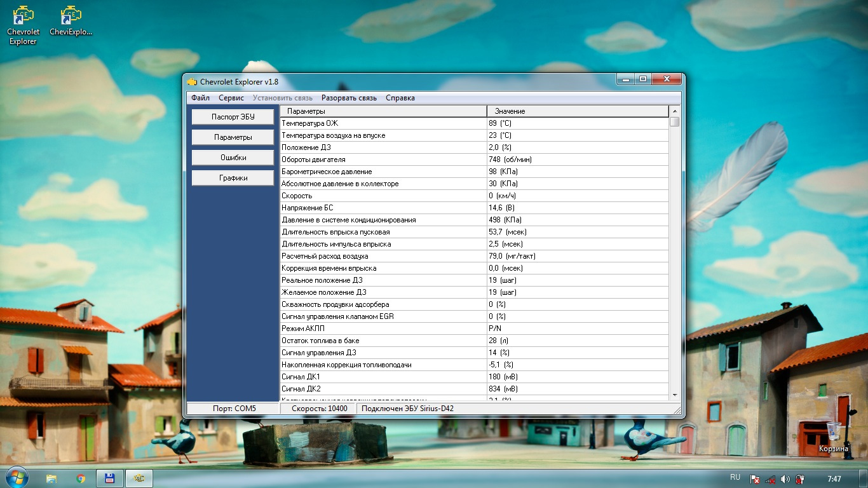Click the floppy disk taskbar icon
The width and height of the screenshot is (868, 488).
click(x=109, y=478)
